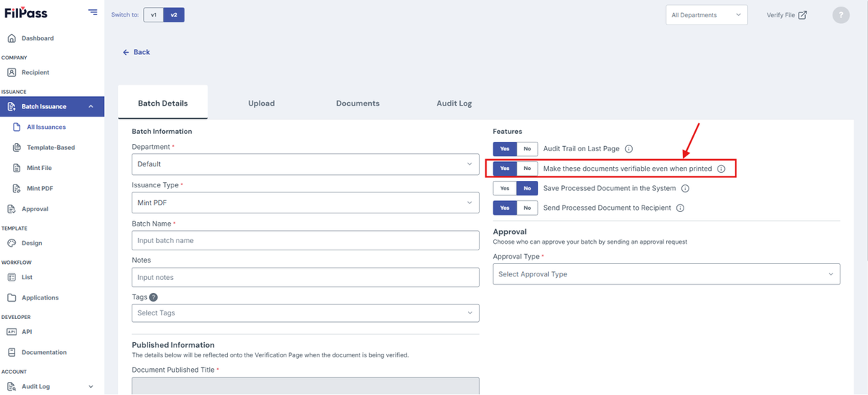
Task: Open the help question mark icon
Action: tap(841, 15)
